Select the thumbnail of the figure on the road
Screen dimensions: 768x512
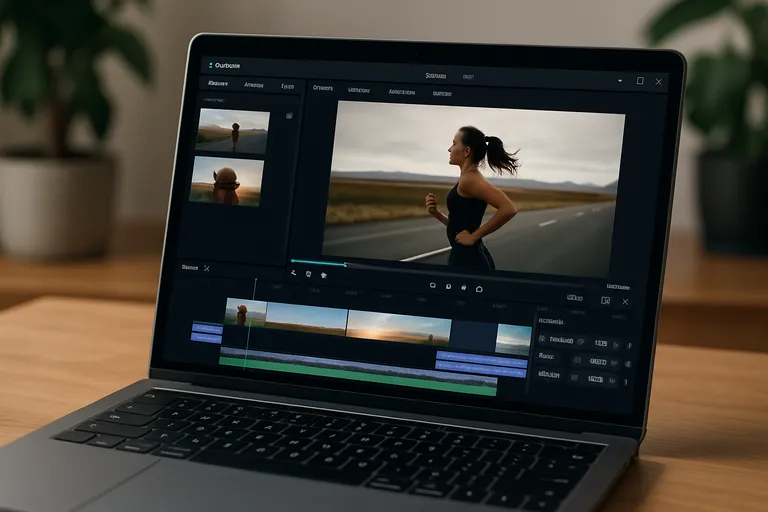(x=233, y=131)
